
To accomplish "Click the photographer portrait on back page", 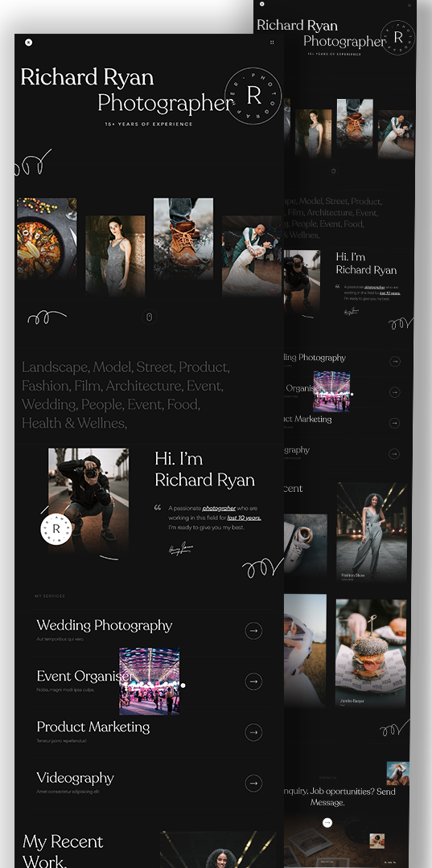I will 302,282.
